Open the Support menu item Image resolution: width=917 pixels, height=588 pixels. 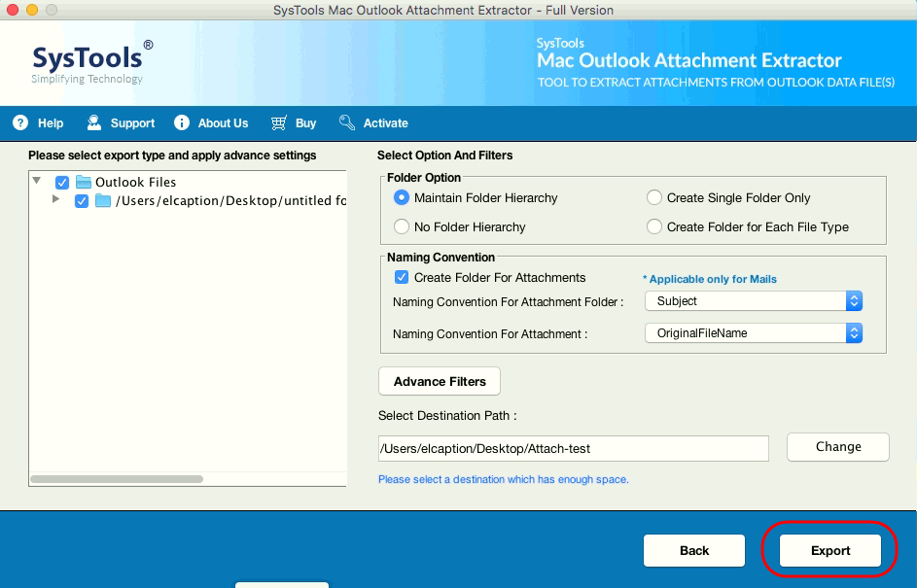(132, 123)
